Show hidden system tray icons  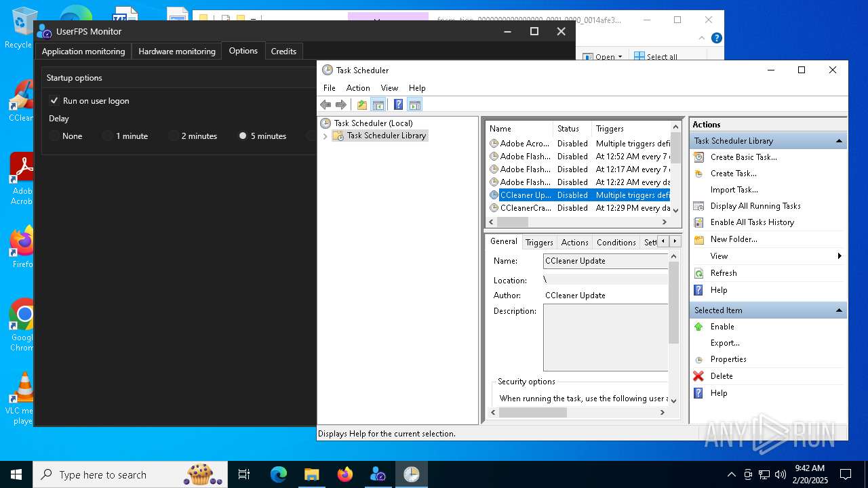pos(731,474)
